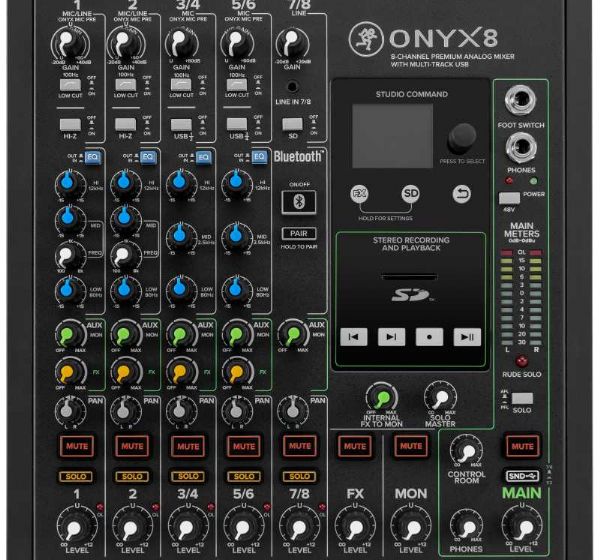Click the channel 2 FX send orange knob
This screenshot has height=560, width=600.
click(x=126, y=372)
